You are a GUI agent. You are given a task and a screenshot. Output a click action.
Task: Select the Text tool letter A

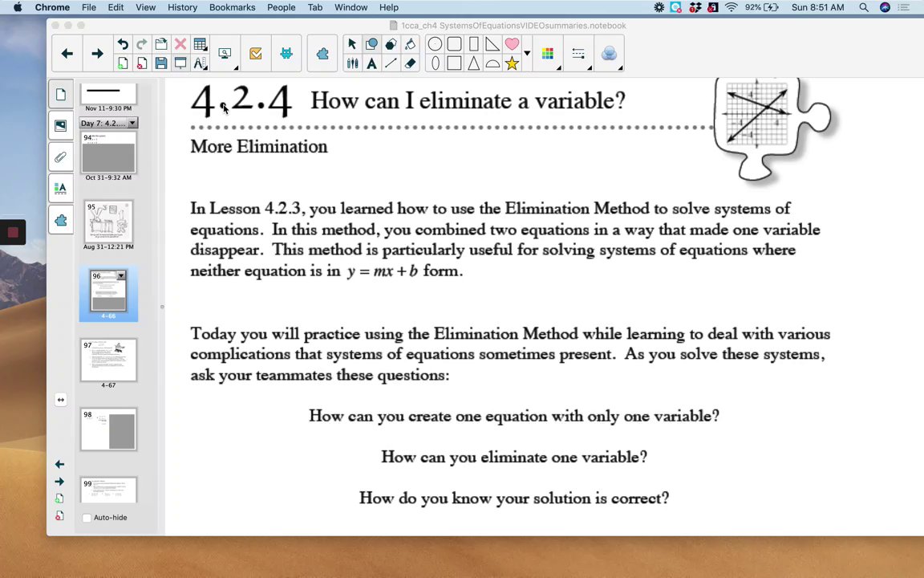tap(372, 63)
